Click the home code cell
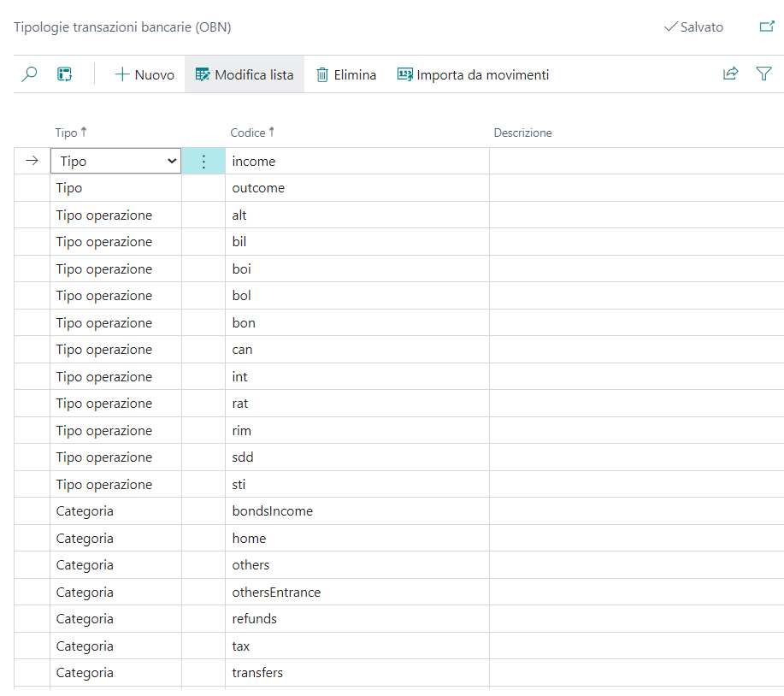Viewport: 784px width, 696px height. coord(357,538)
